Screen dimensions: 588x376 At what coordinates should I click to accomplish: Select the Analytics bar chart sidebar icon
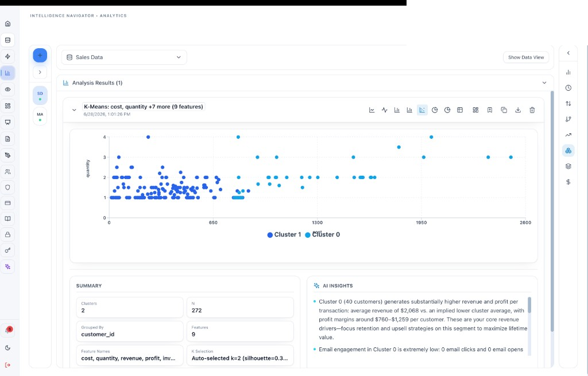(7, 73)
